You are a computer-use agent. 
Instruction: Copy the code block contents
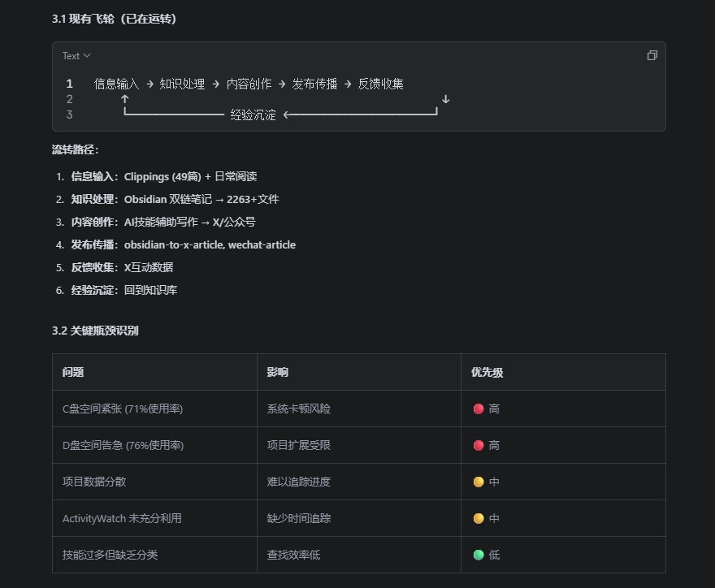pos(652,55)
